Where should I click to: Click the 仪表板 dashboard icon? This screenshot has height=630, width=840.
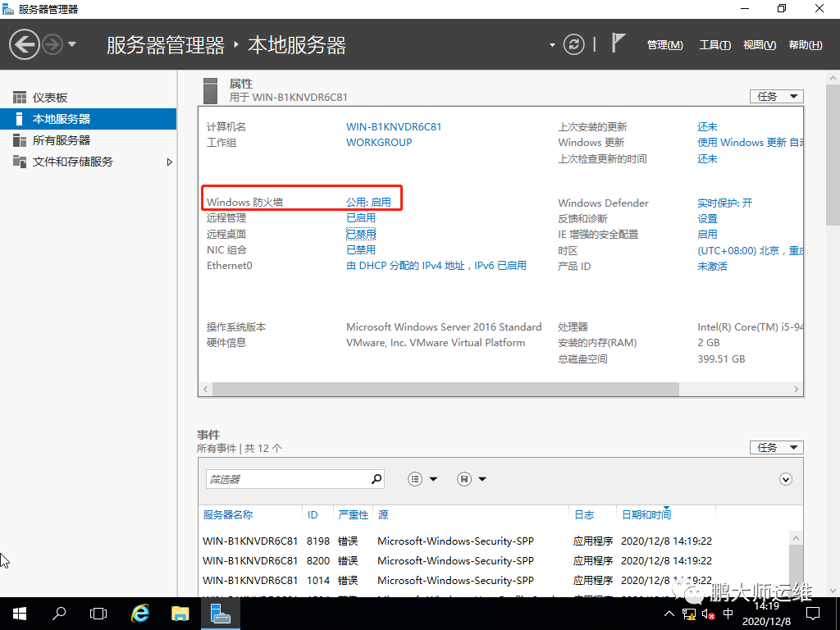[20, 98]
